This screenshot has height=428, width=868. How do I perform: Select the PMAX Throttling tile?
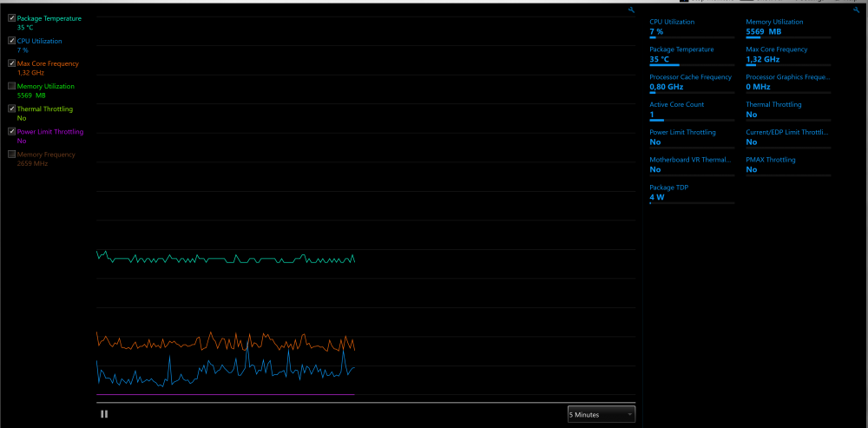coord(788,166)
